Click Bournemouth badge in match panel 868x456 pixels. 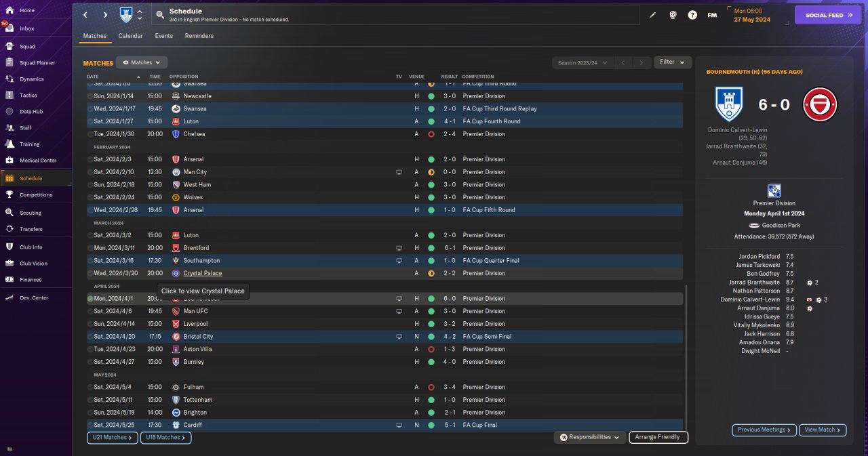pyautogui.click(x=820, y=104)
